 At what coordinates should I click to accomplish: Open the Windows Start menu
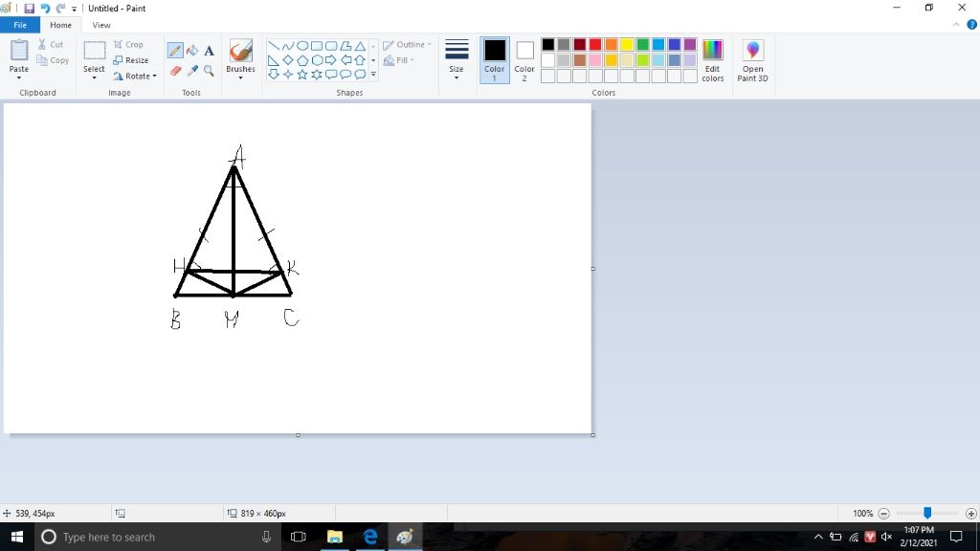(17, 537)
